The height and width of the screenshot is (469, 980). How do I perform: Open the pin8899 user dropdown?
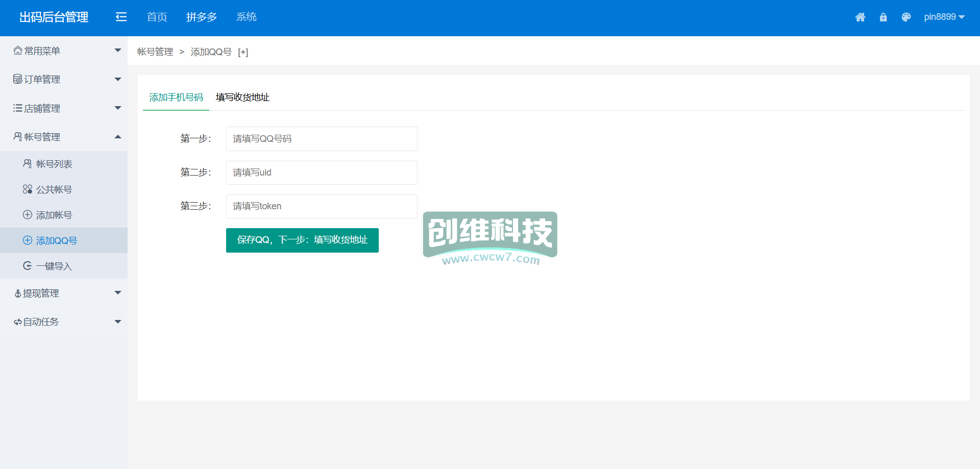click(x=944, y=17)
